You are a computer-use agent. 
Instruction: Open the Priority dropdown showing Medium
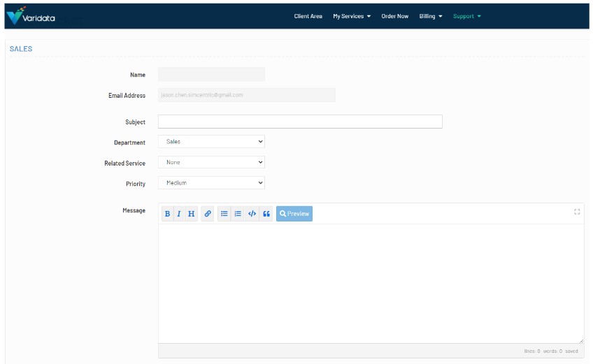[211, 183]
